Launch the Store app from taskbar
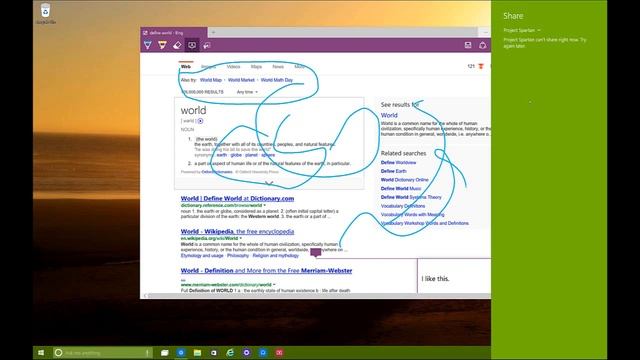640x360 pixels. point(213,353)
